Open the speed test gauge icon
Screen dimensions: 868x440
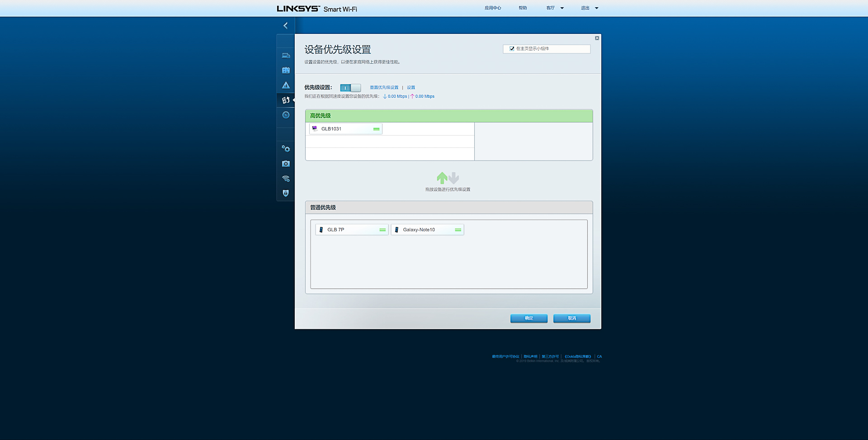click(x=285, y=115)
